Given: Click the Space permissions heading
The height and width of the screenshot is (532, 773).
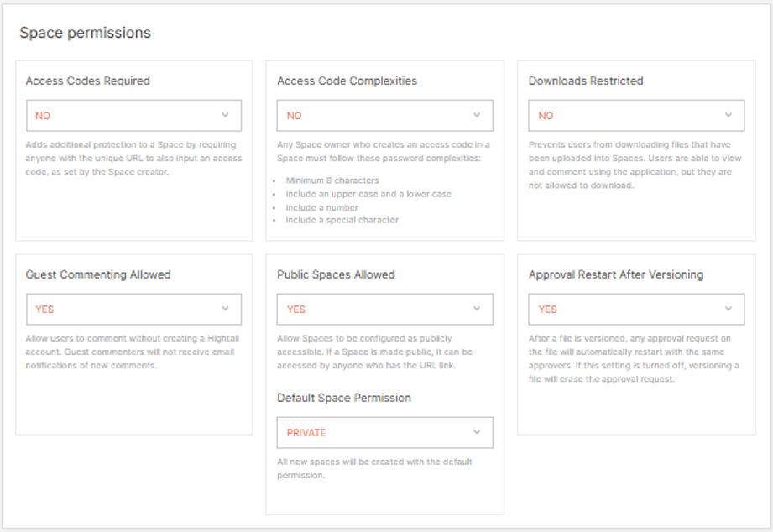Looking at the screenshot, I should pos(85,33).
